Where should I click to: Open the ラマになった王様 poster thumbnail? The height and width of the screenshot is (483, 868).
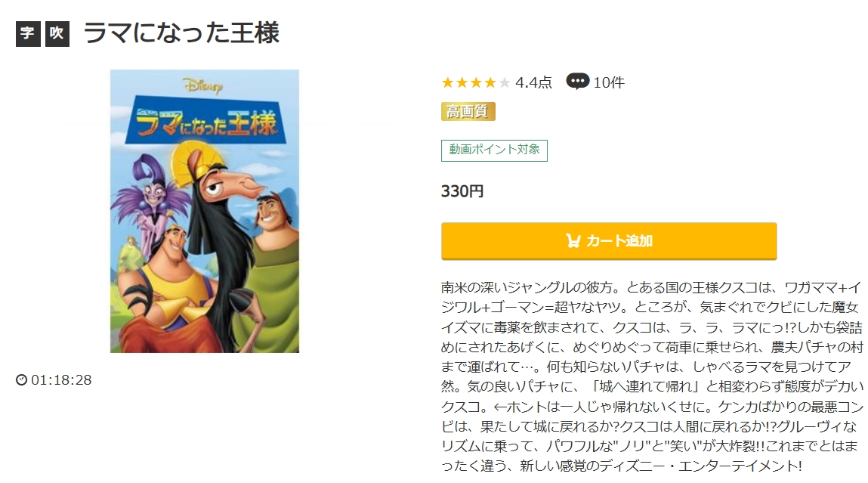pos(205,211)
